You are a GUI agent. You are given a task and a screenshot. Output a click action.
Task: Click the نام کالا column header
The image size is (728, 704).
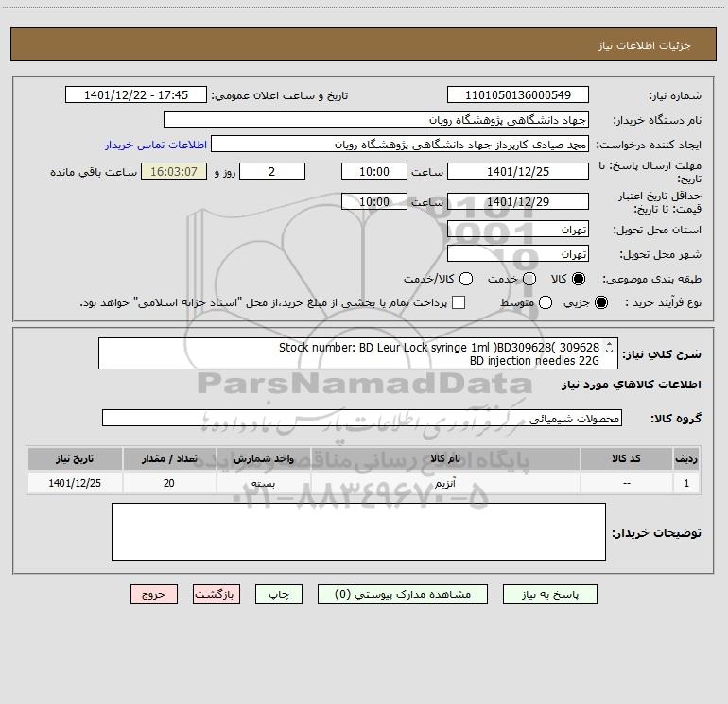(444, 458)
